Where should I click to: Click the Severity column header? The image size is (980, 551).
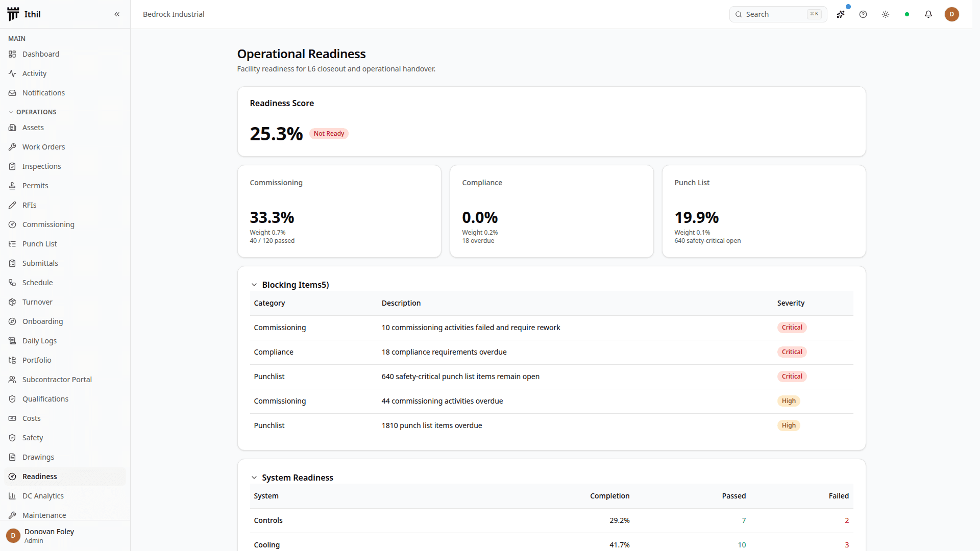coord(791,303)
